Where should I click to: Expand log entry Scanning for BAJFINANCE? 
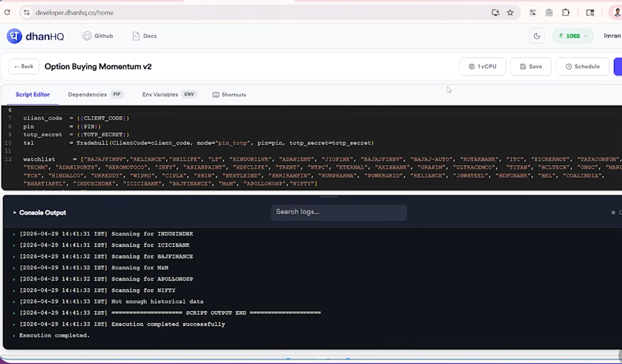tap(14, 257)
